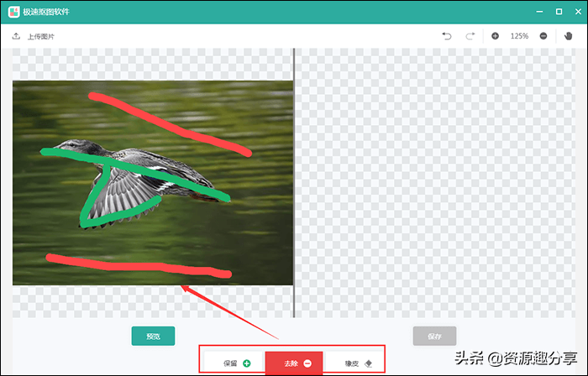The width and height of the screenshot is (588, 376).
Task: Click the upload image icon
Action: (16, 36)
